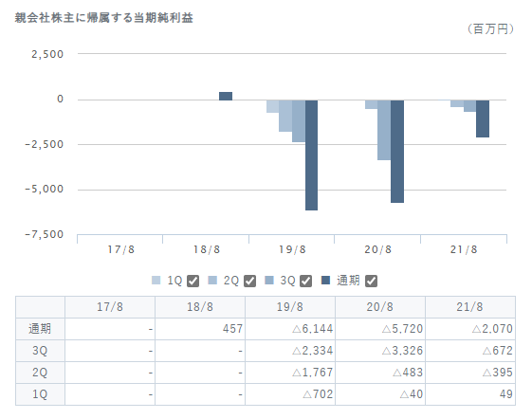Click the 17/8 table column header
Screen dimensions: 532x419
[x=110, y=307]
